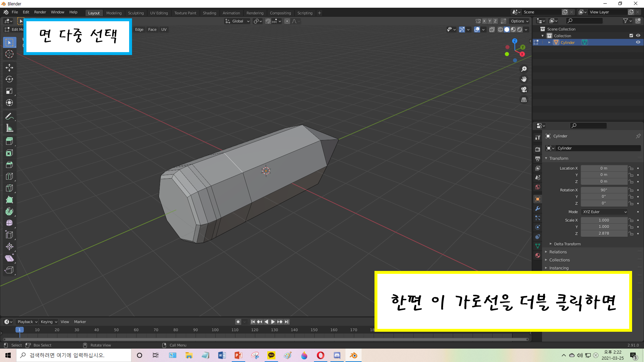The height and width of the screenshot is (362, 644).
Task: Click the Scale Z value field
Action: (x=604, y=233)
